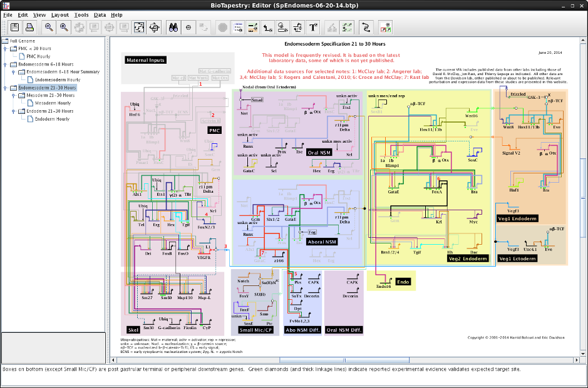
Task: Click the last colorful toolbar icon
Action: point(386,27)
